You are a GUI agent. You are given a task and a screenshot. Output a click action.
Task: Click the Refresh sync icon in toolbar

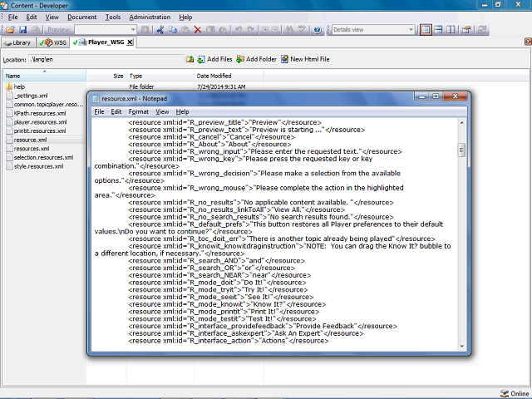(x=482, y=30)
